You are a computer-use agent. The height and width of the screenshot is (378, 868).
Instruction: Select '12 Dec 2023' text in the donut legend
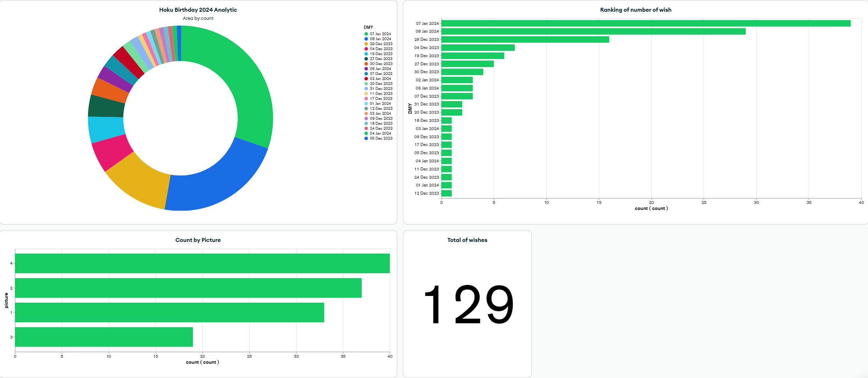[381, 108]
